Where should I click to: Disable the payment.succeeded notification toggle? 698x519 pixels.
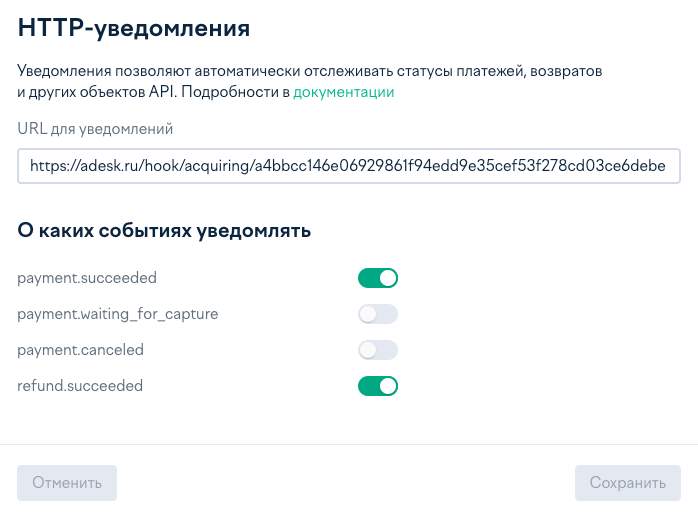[x=377, y=278]
